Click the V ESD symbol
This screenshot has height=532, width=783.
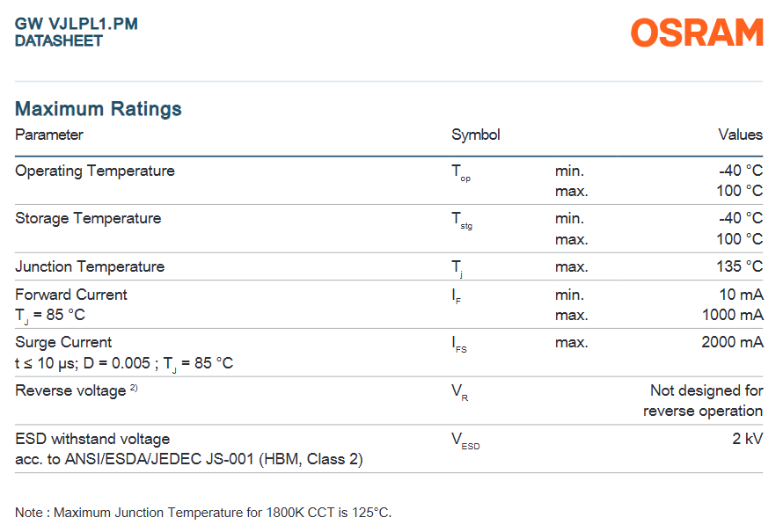coord(465,441)
